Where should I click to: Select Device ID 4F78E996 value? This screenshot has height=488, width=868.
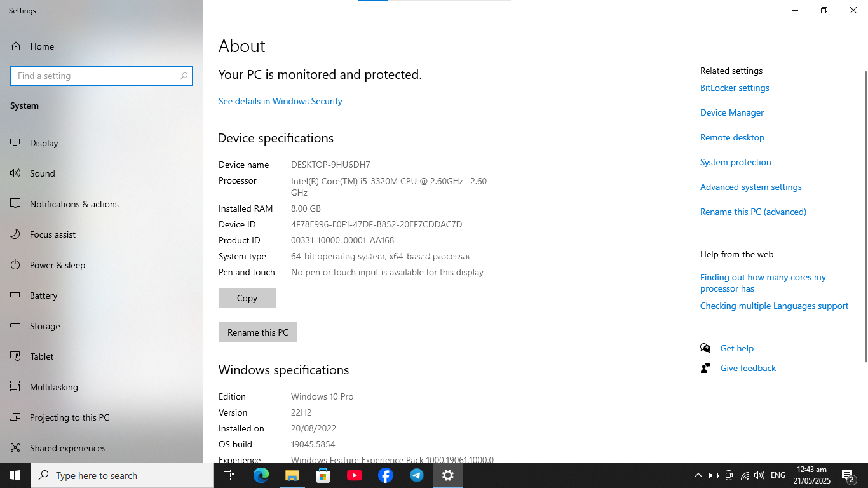pyautogui.click(x=376, y=224)
